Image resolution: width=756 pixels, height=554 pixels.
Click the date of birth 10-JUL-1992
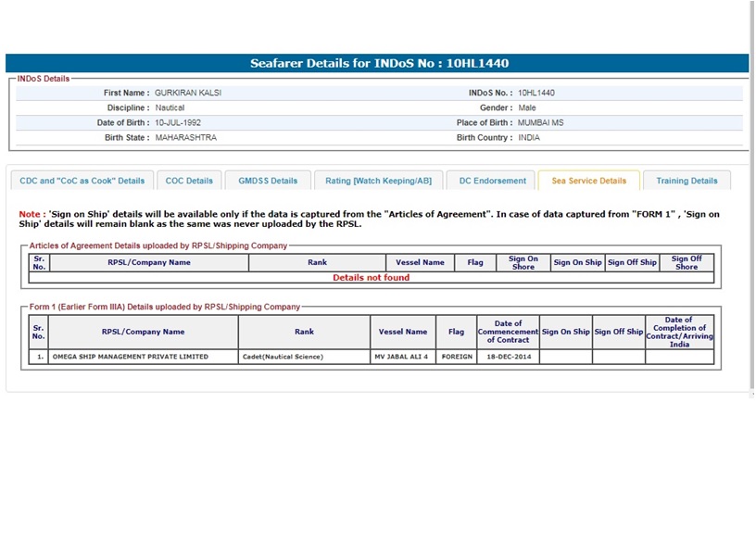pyautogui.click(x=178, y=123)
